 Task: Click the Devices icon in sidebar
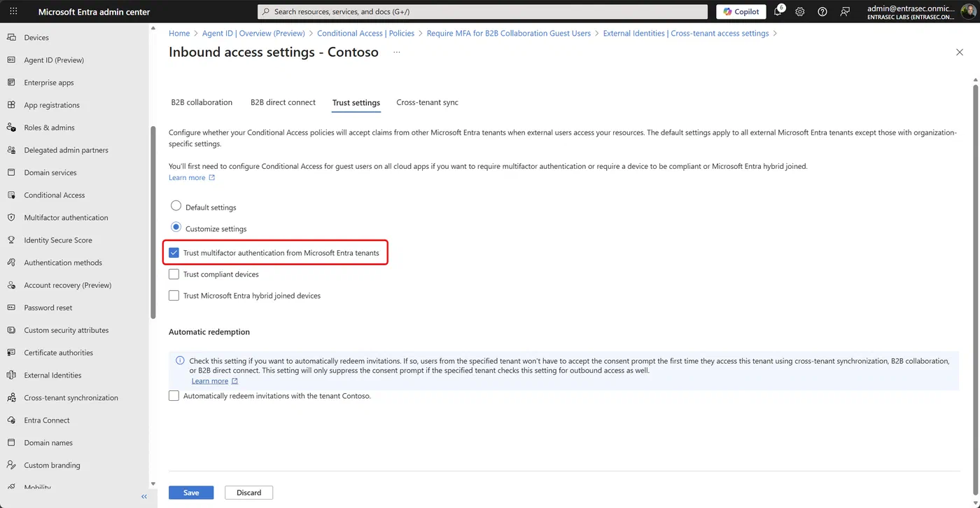11,37
